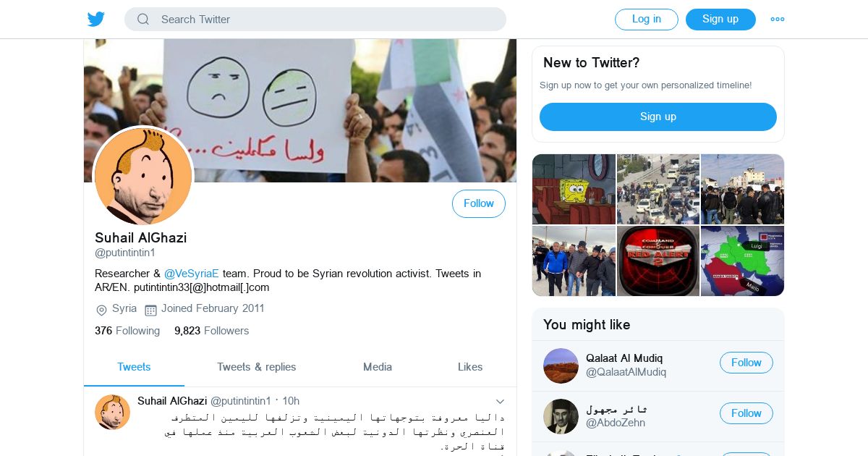
Task: Follow the Qalaat Al Mudiq account
Action: point(746,363)
